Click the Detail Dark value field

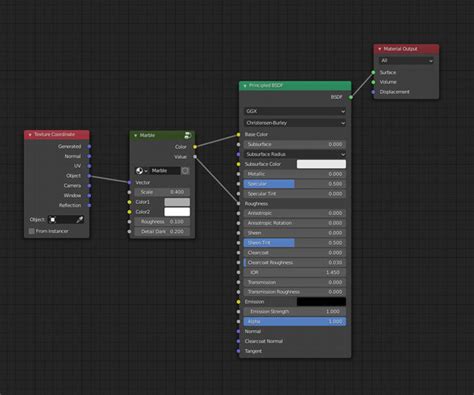162,231
